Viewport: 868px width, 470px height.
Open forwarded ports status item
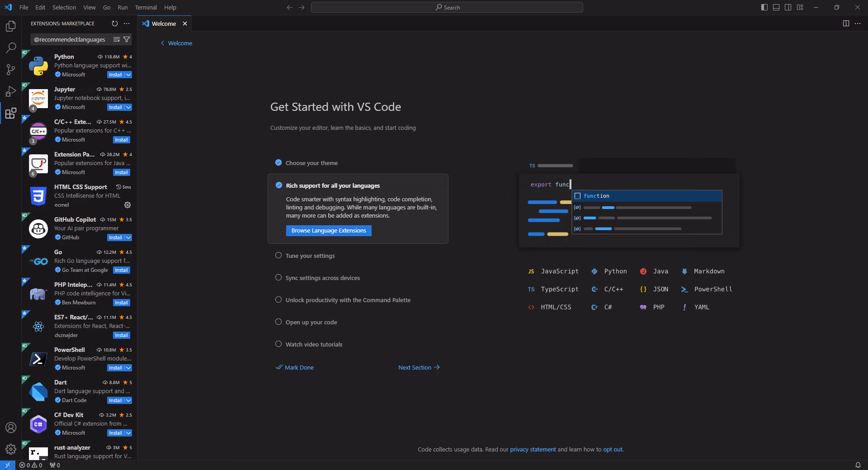click(55, 465)
